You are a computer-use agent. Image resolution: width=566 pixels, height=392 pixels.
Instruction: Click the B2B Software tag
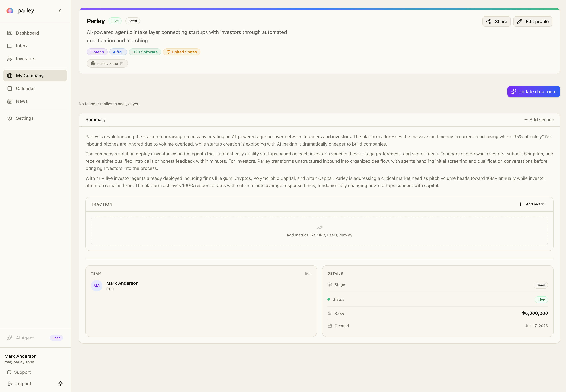(x=145, y=52)
